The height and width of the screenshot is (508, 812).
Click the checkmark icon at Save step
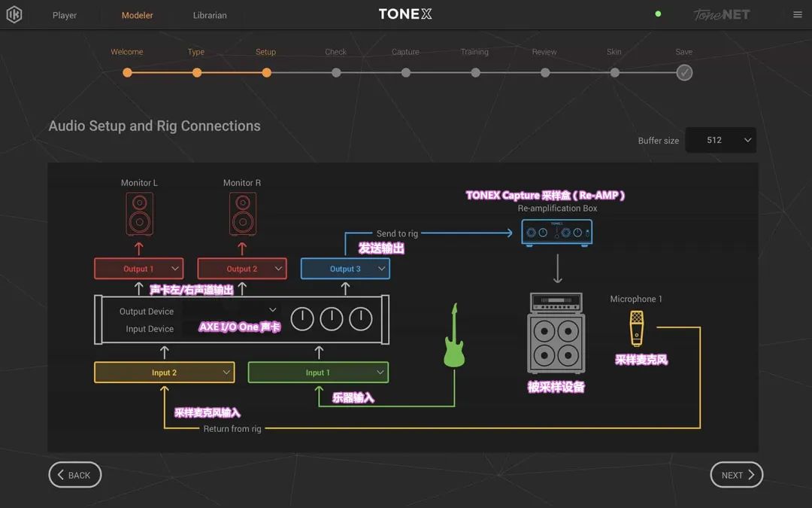click(x=684, y=72)
